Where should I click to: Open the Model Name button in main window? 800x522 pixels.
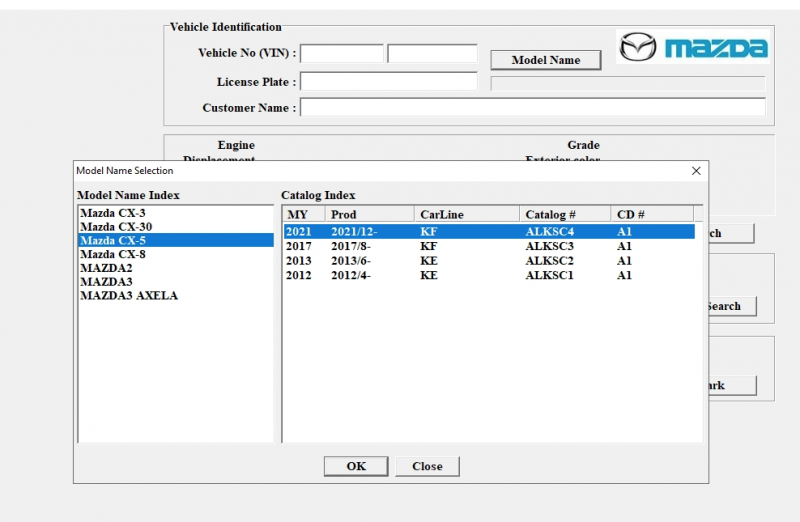[x=546, y=60]
